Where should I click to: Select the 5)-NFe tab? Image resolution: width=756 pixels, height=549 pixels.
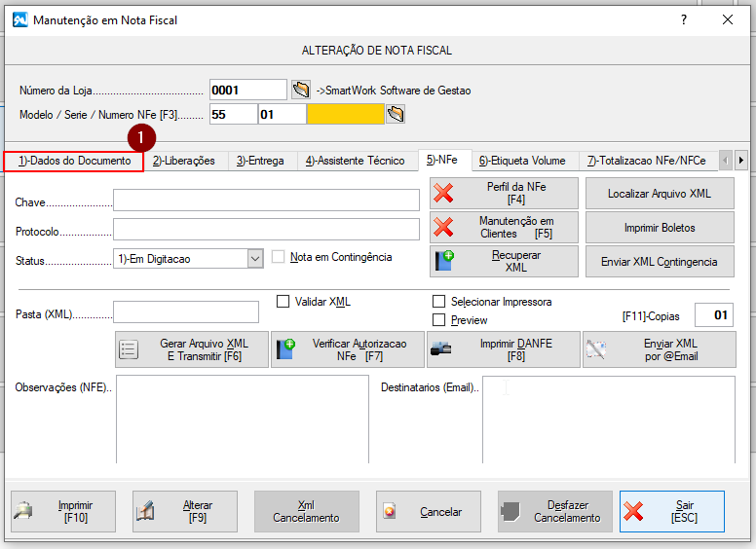(x=442, y=160)
